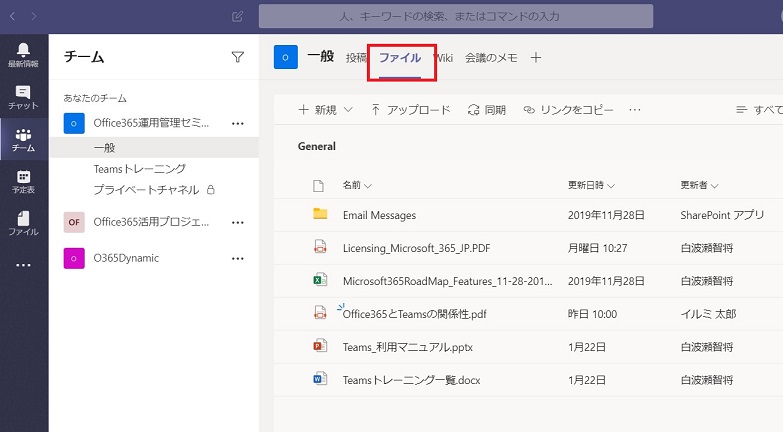Click the OF team avatar icon
783x432 pixels.
74,222
